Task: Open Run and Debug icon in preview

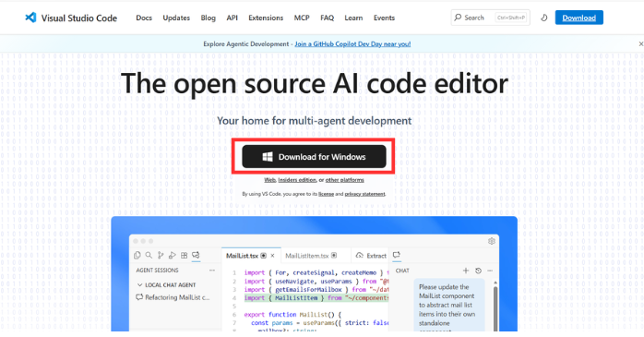Action: coord(173,255)
